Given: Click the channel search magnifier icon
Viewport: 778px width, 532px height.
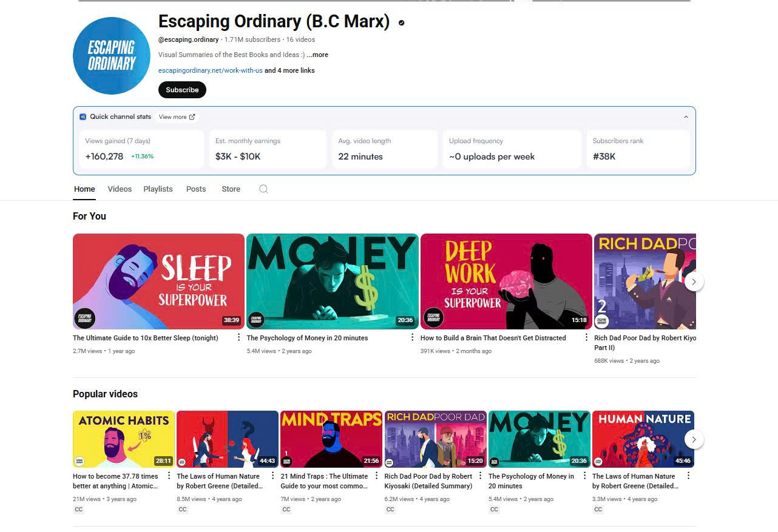Looking at the screenshot, I should click(x=263, y=189).
